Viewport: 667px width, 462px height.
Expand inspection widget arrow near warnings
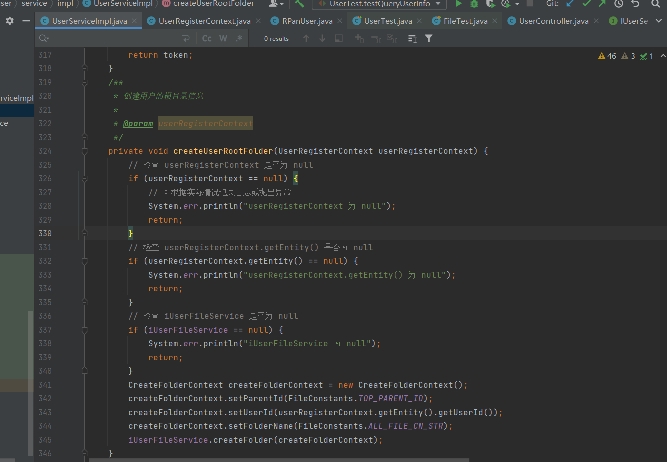[x=663, y=56]
